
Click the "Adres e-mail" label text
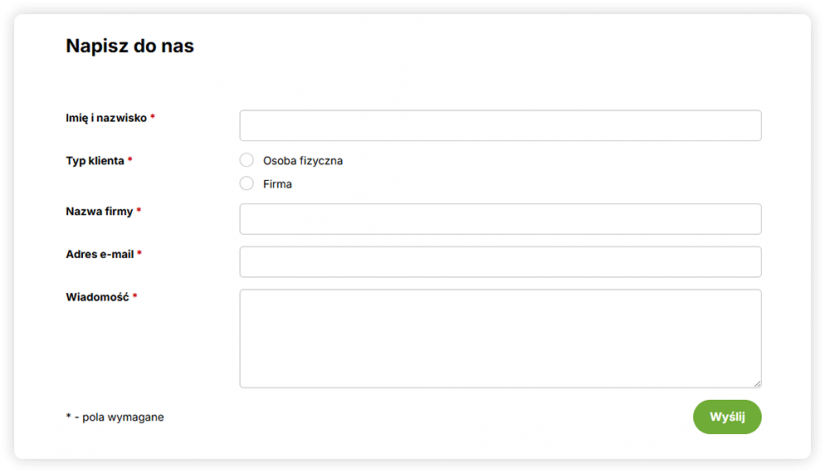coord(99,255)
